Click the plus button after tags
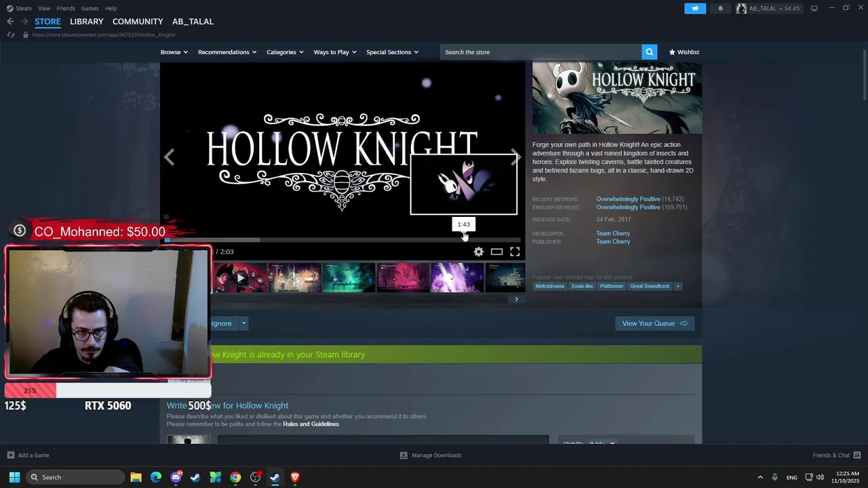Image resolution: width=868 pixels, height=488 pixels. pyautogui.click(x=677, y=286)
